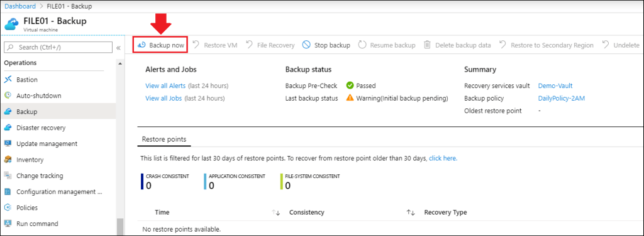Click the Run command sidebar icon
The image size is (644, 236).
pos(8,223)
